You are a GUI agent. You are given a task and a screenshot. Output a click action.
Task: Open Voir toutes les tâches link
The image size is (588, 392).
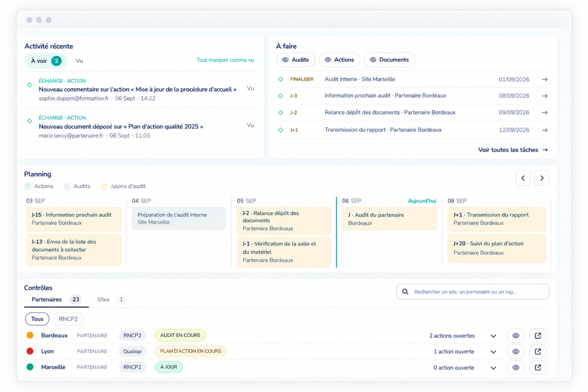tap(513, 150)
